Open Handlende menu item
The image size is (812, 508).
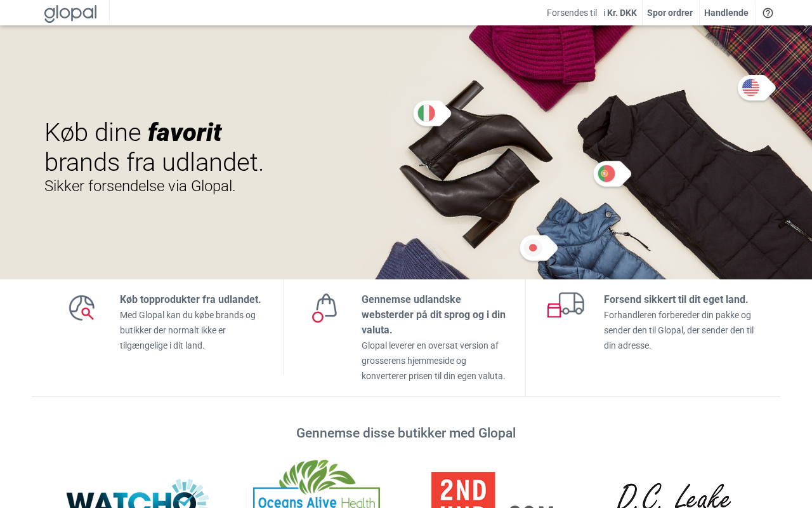click(726, 13)
